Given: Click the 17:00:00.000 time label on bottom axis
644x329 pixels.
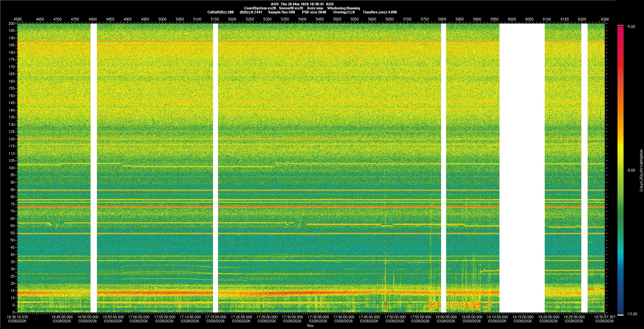Looking at the screenshot, I should pos(139,317).
